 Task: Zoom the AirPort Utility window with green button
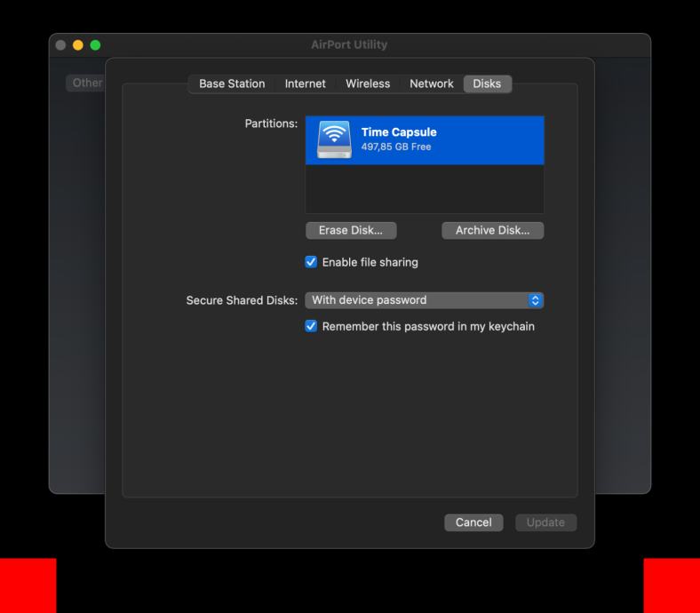pos(95,45)
